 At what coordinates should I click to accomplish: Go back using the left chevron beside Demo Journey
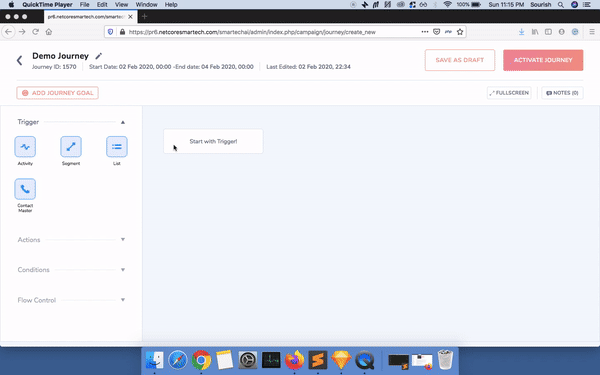(x=20, y=60)
